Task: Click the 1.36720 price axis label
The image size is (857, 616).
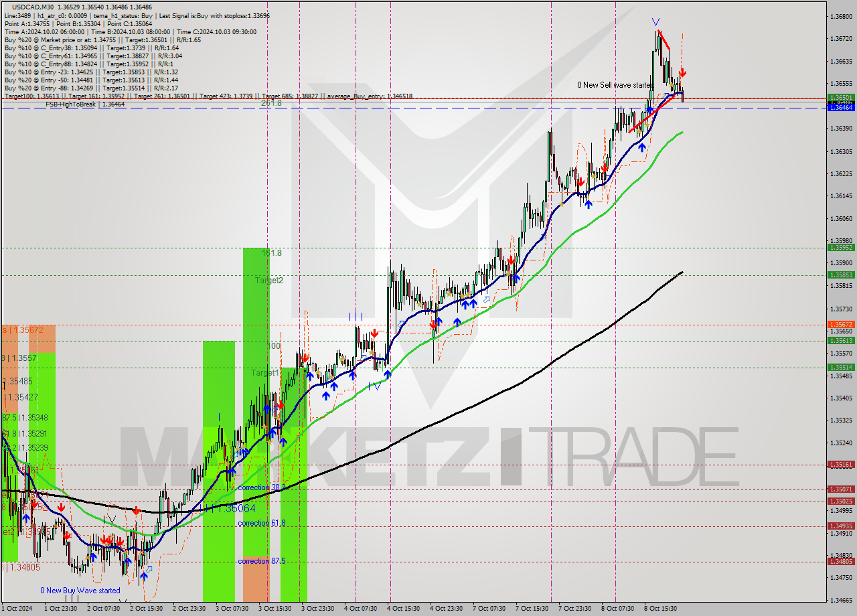Action: point(841,39)
